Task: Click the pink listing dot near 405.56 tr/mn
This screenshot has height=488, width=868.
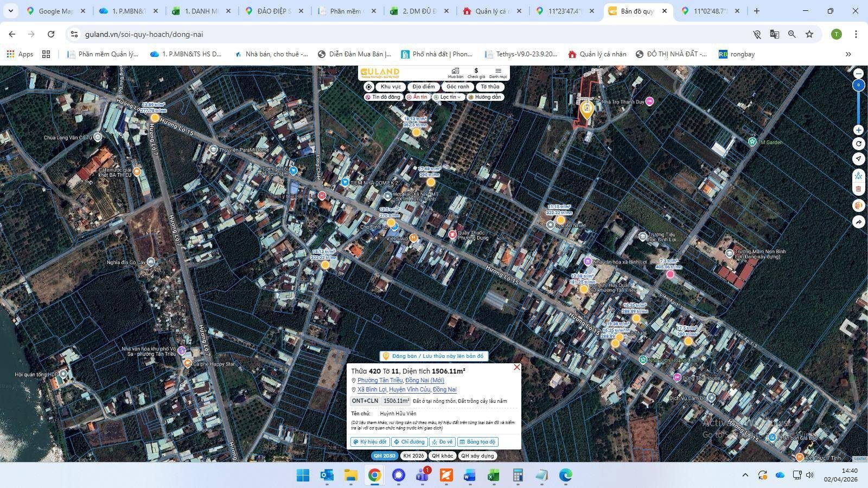Action: tap(670, 274)
